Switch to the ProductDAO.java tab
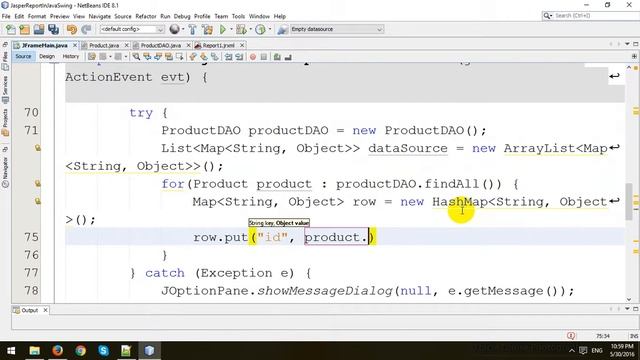 [161, 45]
